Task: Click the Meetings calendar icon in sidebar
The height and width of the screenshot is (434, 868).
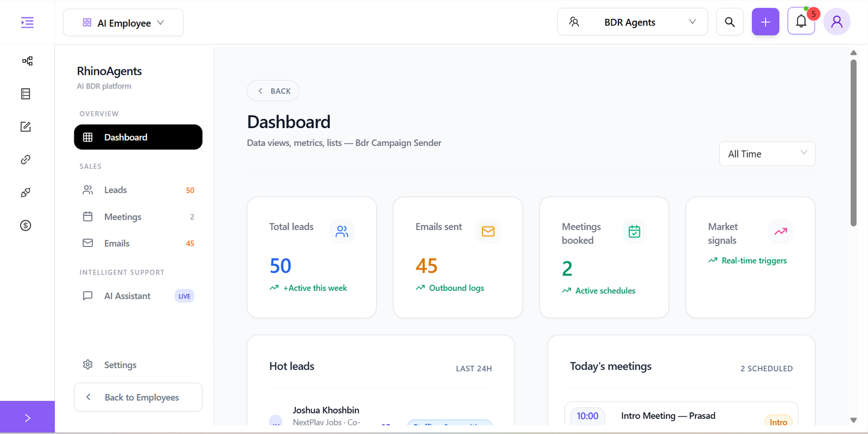Action: click(88, 216)
